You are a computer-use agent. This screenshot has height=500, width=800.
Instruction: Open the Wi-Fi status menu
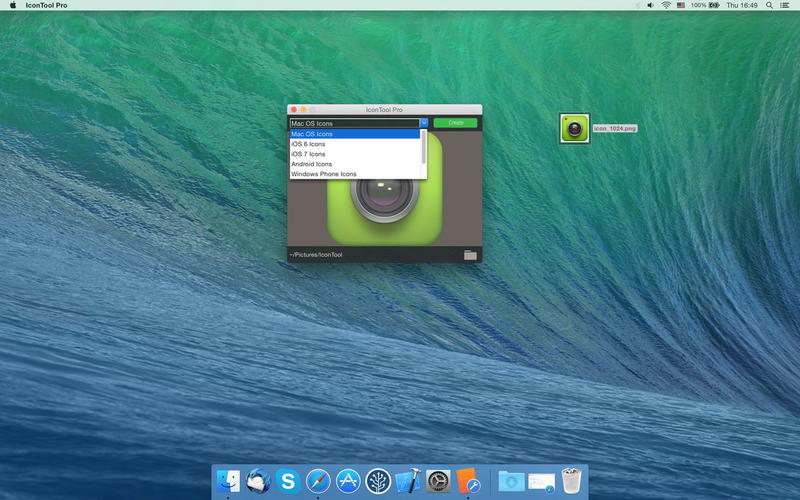tap(666, 5)
